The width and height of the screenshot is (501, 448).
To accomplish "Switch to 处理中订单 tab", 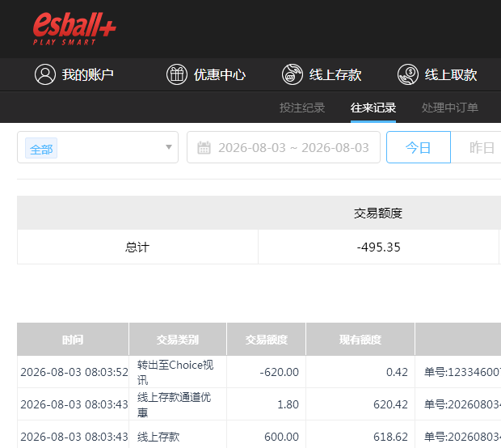I will coord(450,108).
